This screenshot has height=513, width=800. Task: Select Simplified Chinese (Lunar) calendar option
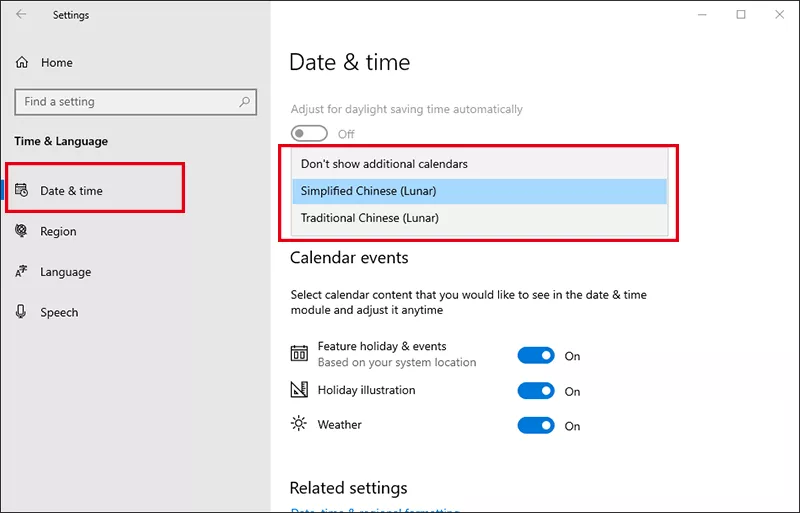[369, 191]
